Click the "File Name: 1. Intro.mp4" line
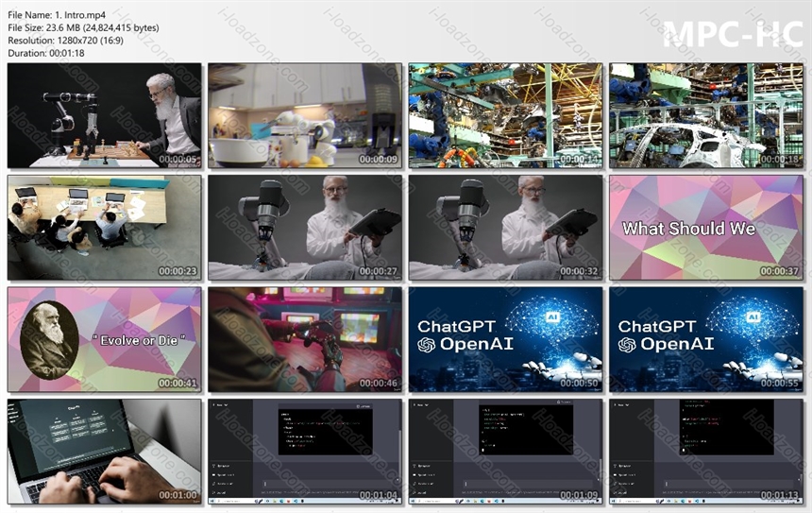 click(x=57, y=15)
